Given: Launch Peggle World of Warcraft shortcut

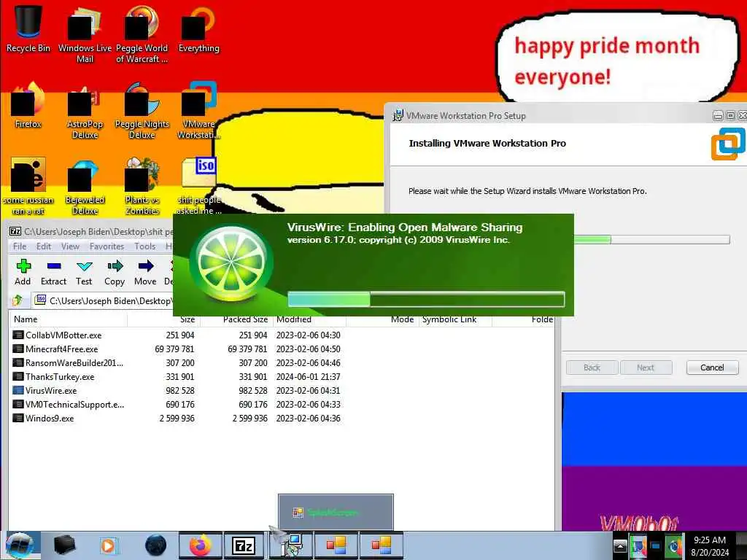Looking at the screenshot, I should [142, 34].
